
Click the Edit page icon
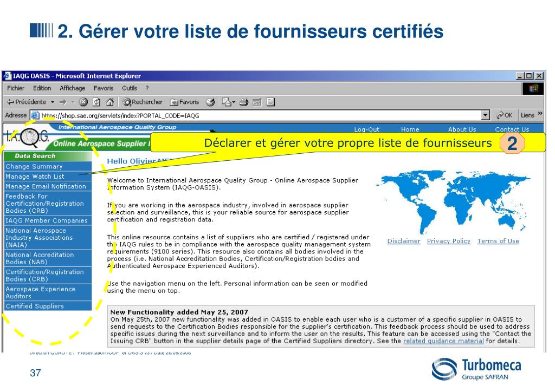257,102
